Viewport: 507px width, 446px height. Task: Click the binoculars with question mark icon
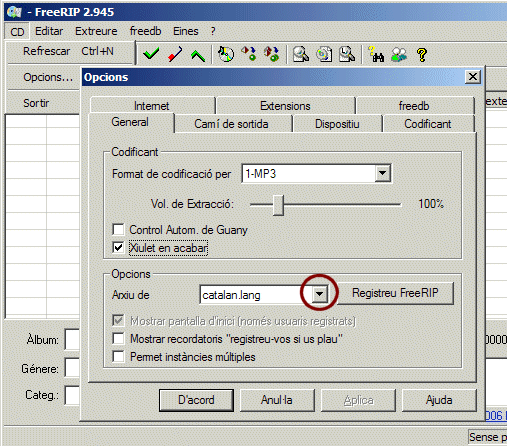376,54
